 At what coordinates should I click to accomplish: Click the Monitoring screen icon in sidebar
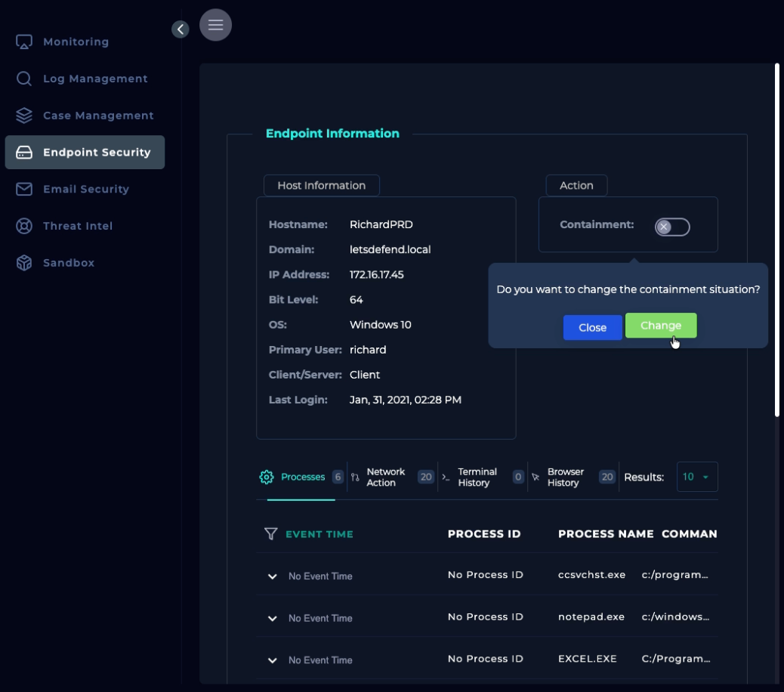(x=24, y=42)
